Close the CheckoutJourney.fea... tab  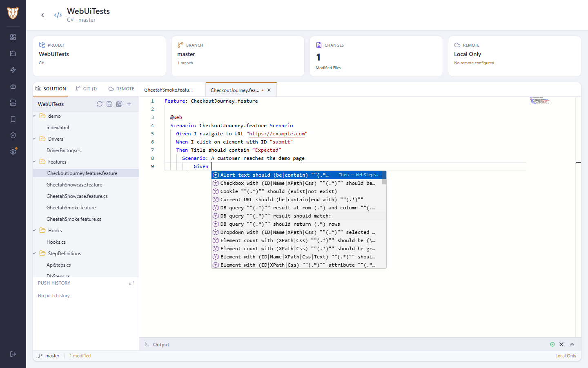[x=269, y=90]
